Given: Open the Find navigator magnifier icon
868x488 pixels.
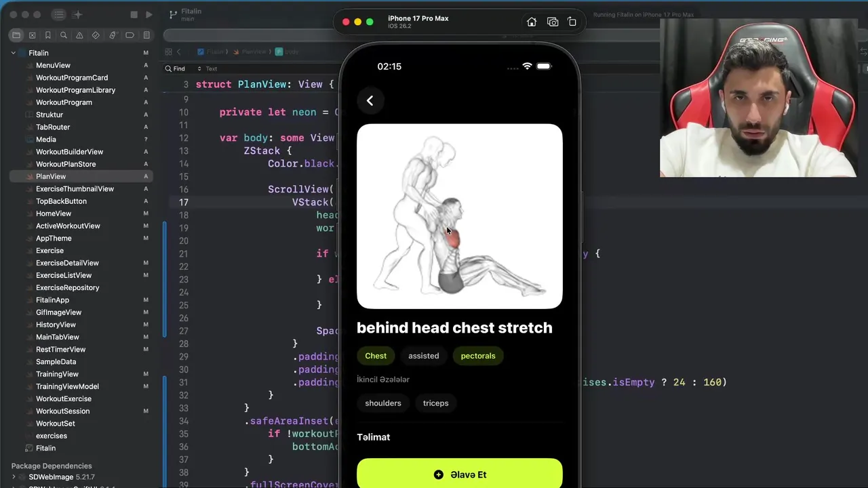Looking at the screenshot, I should [x=64, y=35].
